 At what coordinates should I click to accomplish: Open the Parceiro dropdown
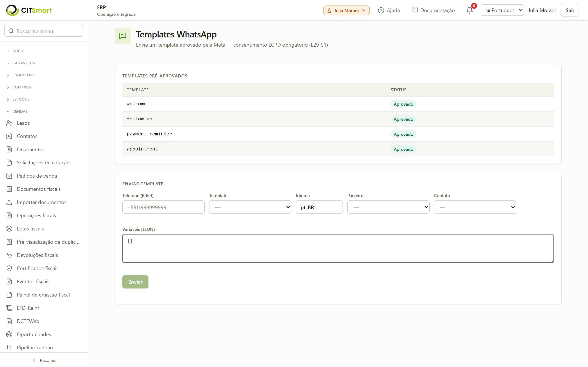click(x=388, y=207)
